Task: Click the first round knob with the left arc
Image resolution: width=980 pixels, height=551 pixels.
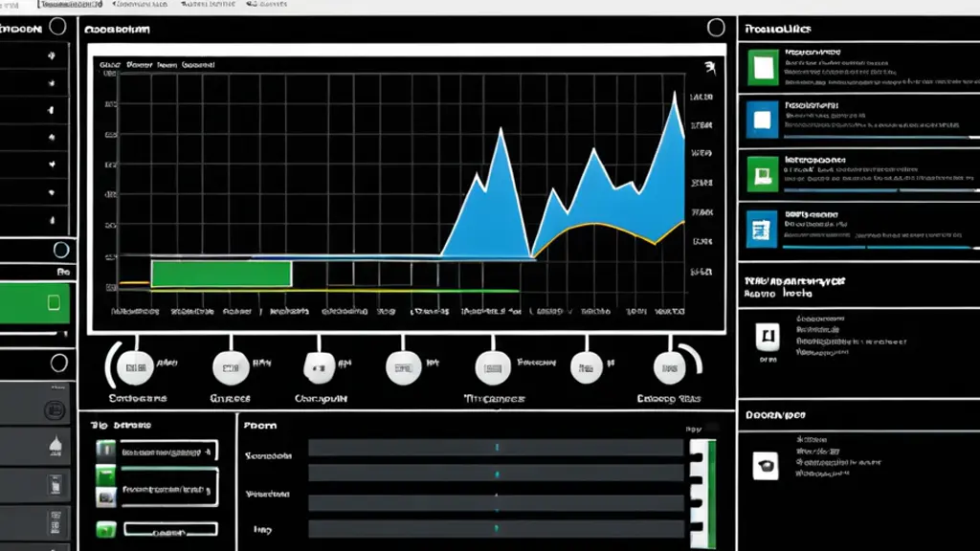Action: coord(135,366)
